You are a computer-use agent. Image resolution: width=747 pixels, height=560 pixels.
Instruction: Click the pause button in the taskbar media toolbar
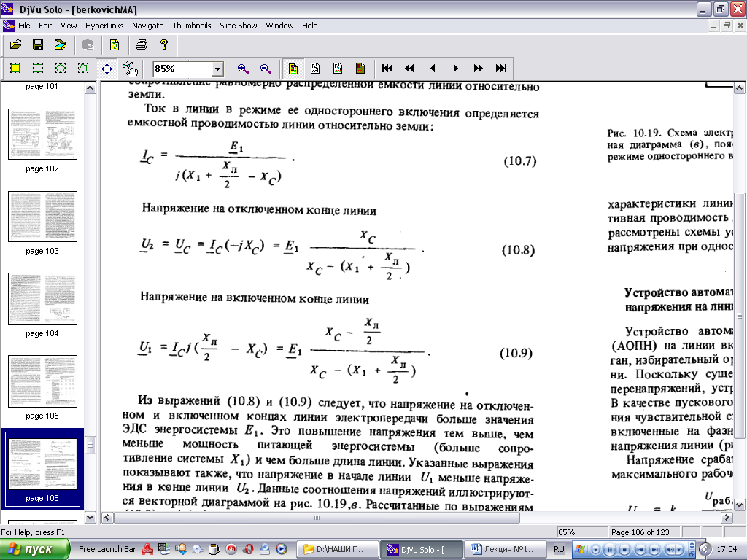(610, 550)
